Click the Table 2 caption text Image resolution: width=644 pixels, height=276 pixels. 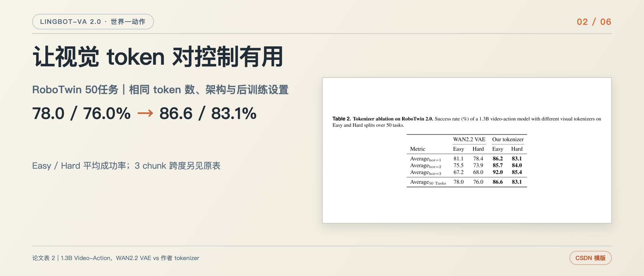pos(467,122)
